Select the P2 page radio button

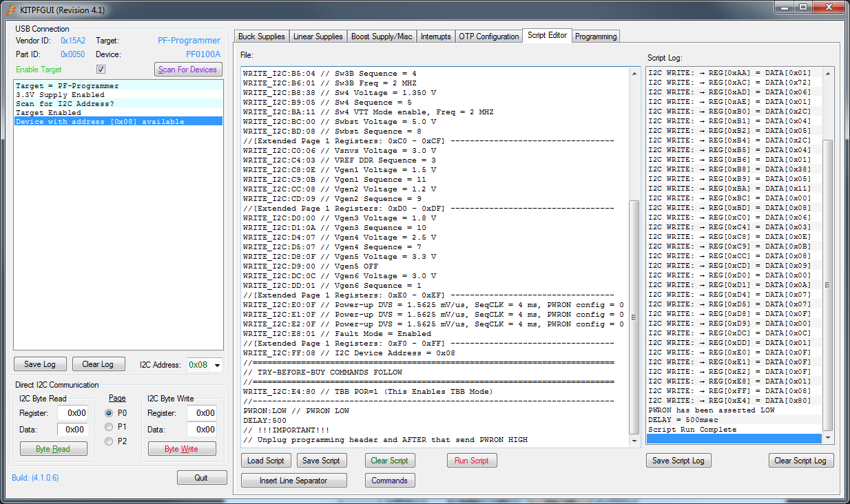click(109, 441)
